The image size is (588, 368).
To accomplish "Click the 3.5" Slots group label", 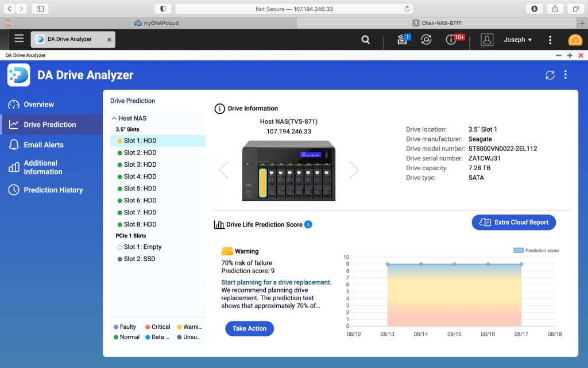I will [127, 129].
